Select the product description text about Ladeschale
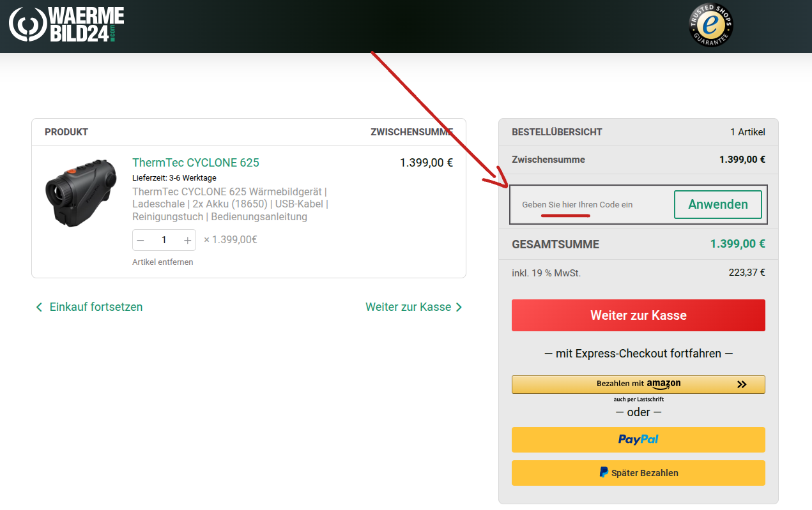This screenshot has height=510, width=812. pyautogui.click(x=231, y=204)
